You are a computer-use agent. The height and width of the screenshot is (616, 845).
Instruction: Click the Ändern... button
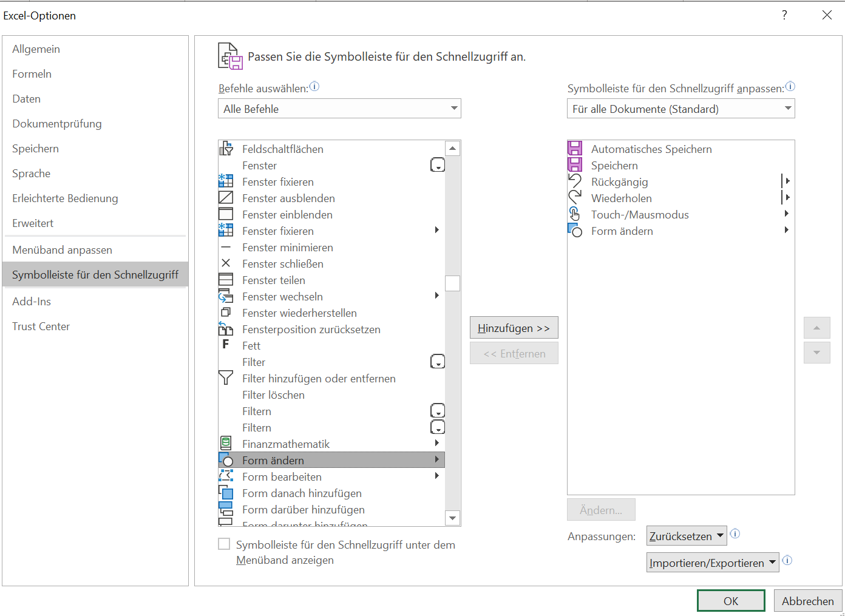(x=601, y=510)
